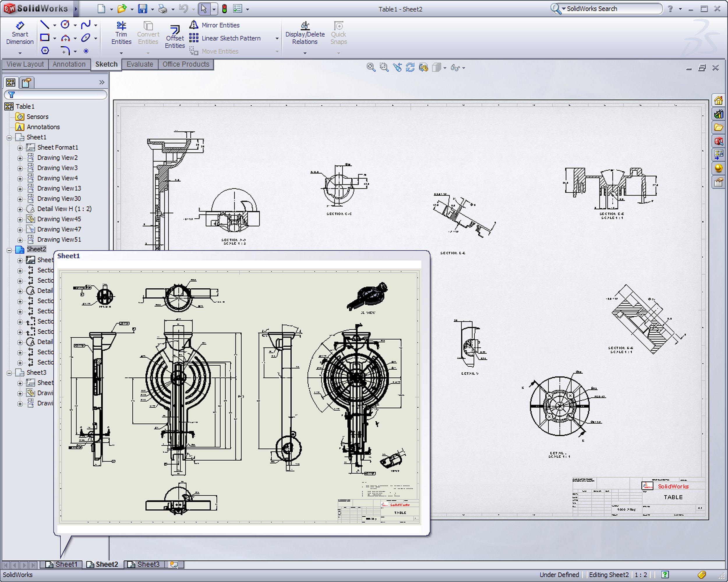The image size is (728, 582).
Task: Select the Offset Entities tool
Action: tap(174, 37)
